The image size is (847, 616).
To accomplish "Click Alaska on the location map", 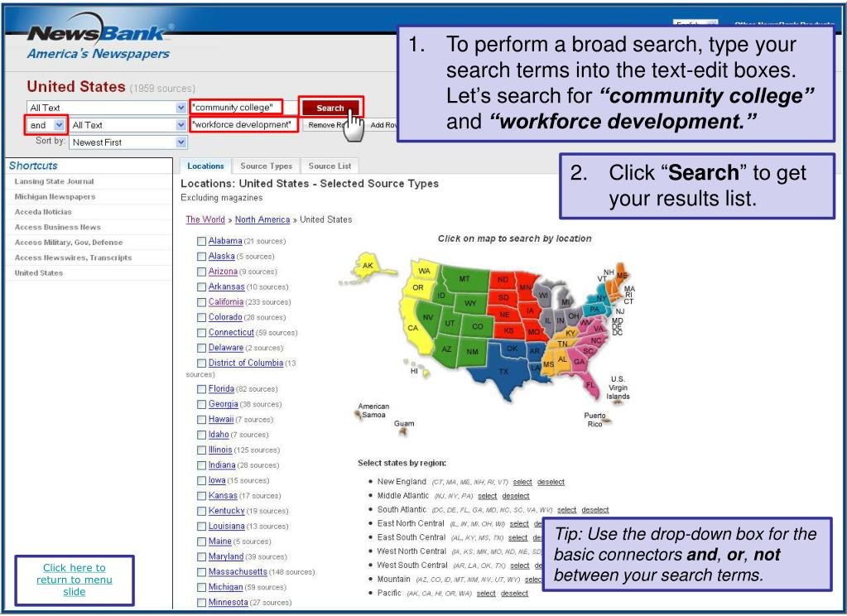I will pos(368,266).
